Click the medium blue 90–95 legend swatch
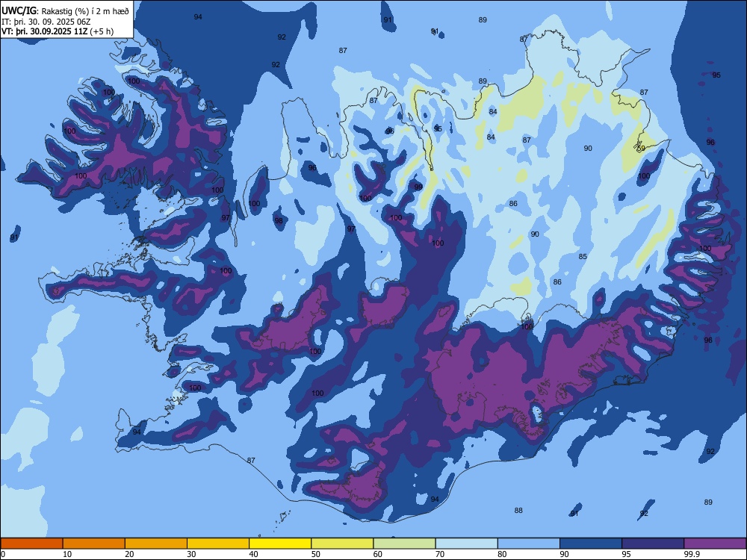 coord(591,544)
